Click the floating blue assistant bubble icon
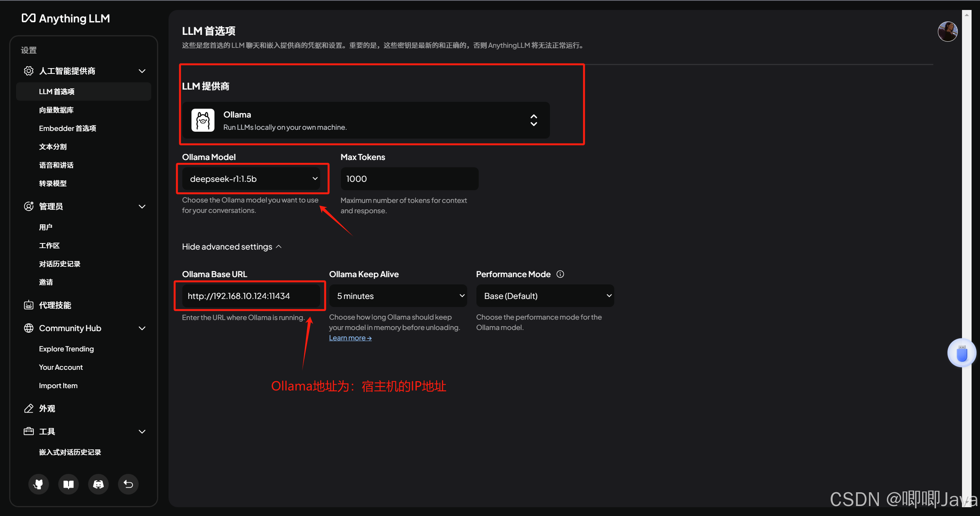The image size is (980, 516). (962, 353)
